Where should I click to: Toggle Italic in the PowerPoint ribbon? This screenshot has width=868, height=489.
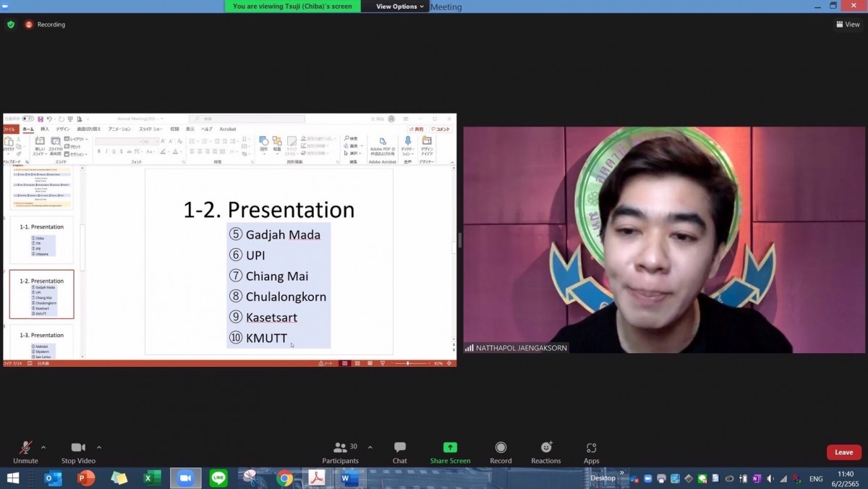tap(107, 152)
